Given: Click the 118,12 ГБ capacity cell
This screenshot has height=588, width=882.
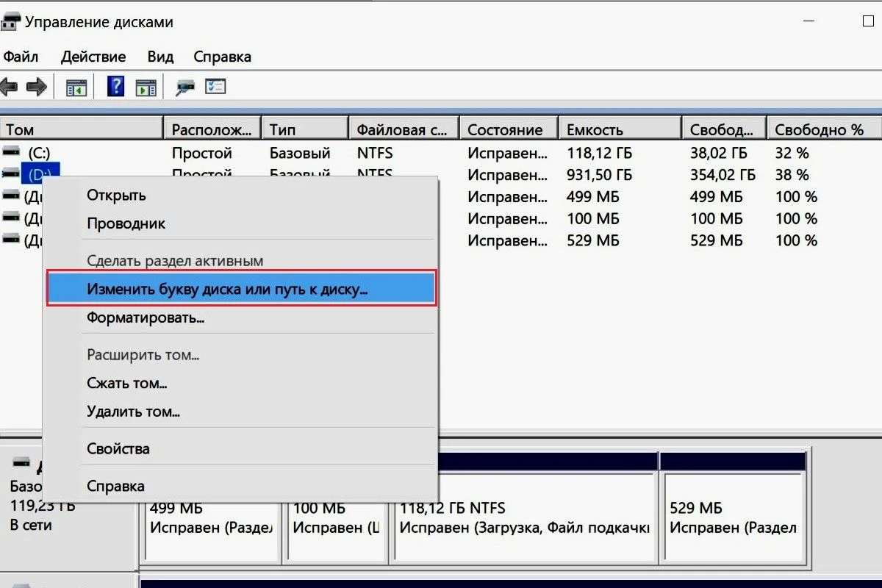Looking at the screenshot, I should pos(600,154).
